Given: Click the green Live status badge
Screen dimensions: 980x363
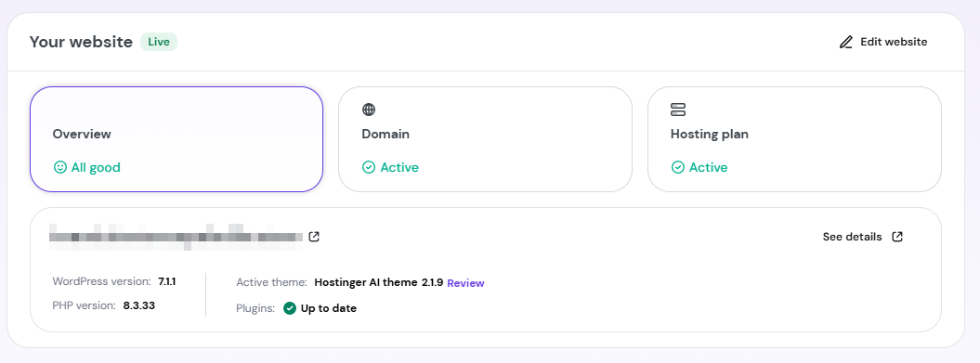Looking at the screenshot, I should click(159, 42).
